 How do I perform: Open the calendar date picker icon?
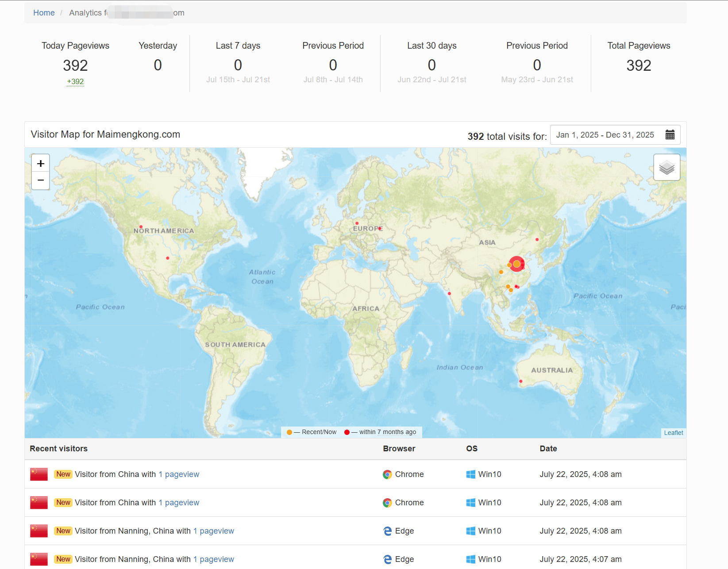coord(670,135)
